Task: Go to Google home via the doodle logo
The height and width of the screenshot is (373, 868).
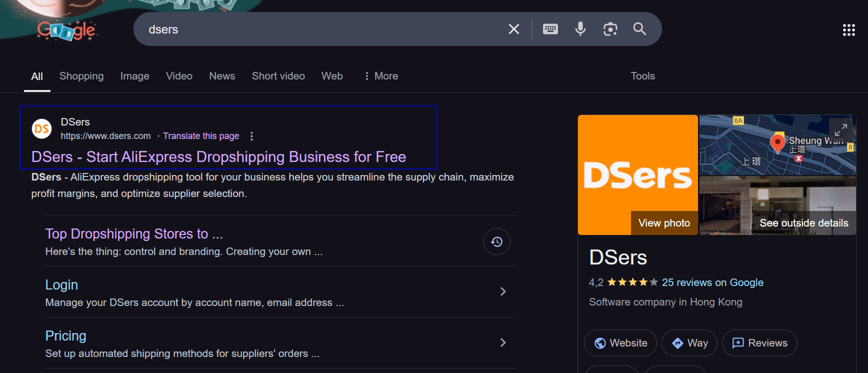Action: [x=67, y=30]
